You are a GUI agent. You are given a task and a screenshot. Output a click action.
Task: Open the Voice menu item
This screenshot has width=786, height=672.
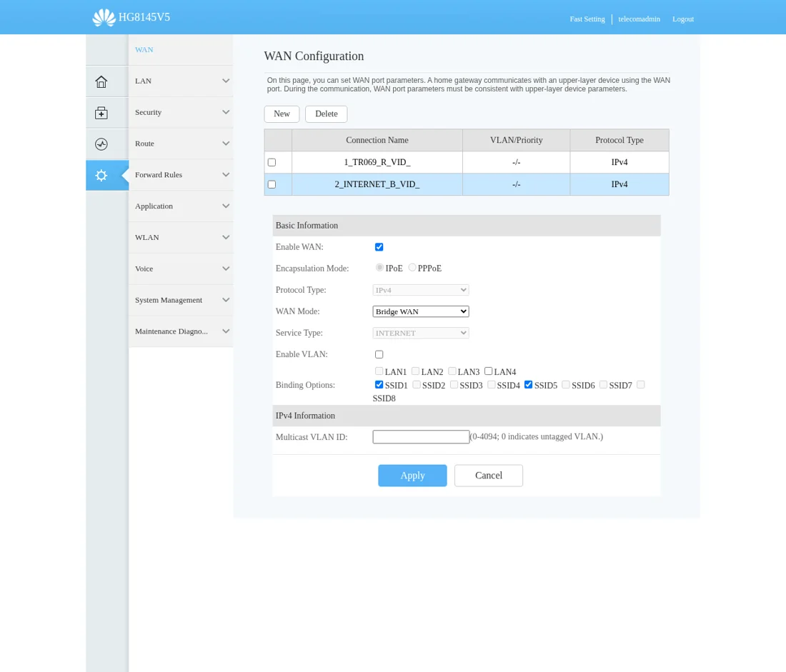[181, 269]
